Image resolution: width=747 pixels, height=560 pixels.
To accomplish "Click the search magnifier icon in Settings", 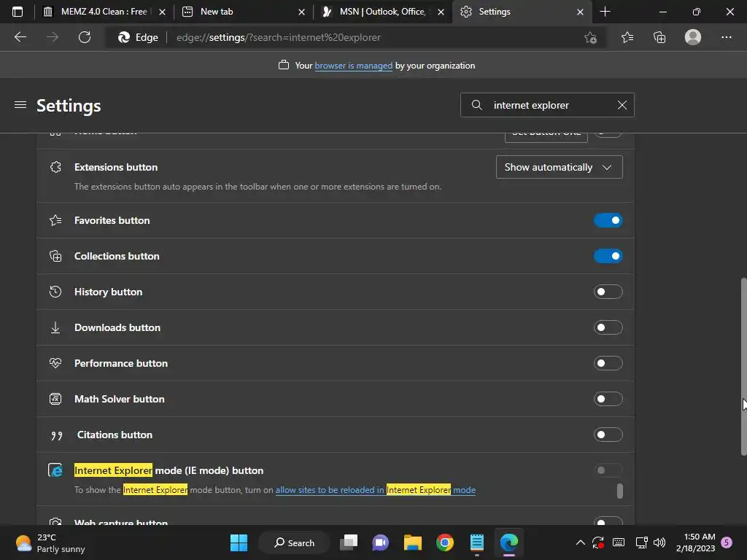I will [476, 105].
